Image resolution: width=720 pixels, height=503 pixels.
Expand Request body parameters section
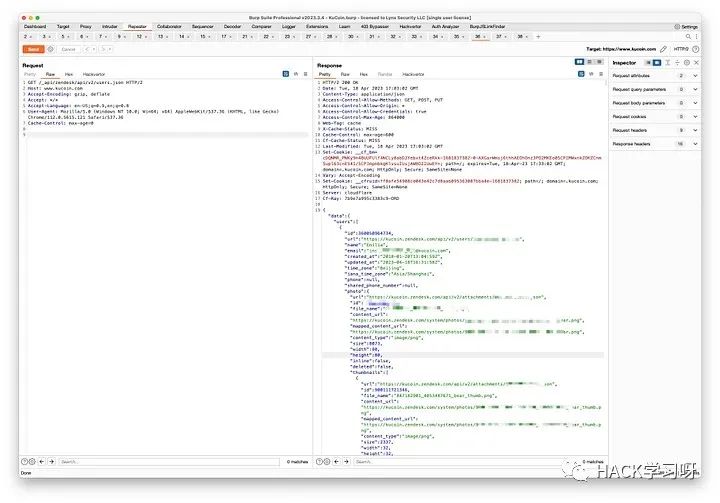pos(655,103)
